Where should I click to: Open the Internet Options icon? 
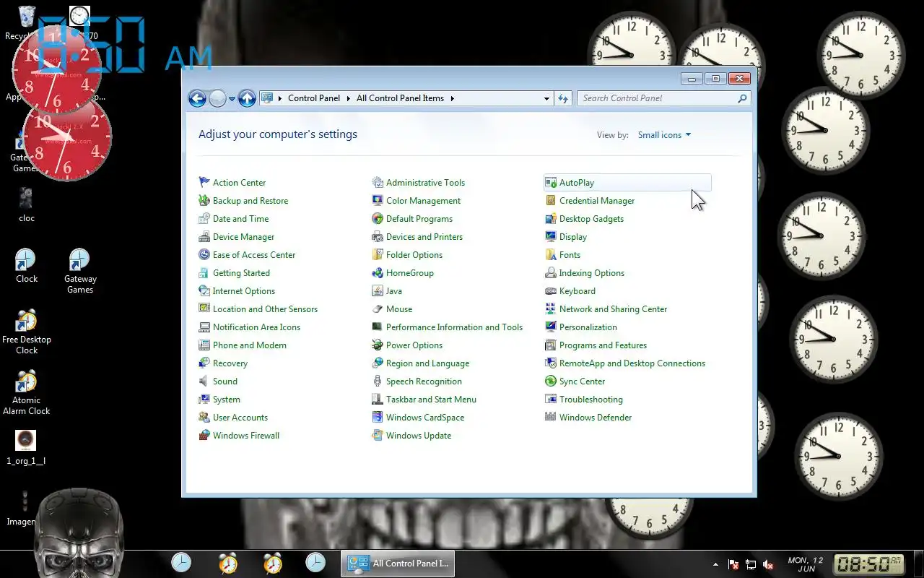(x=204, y=291)
